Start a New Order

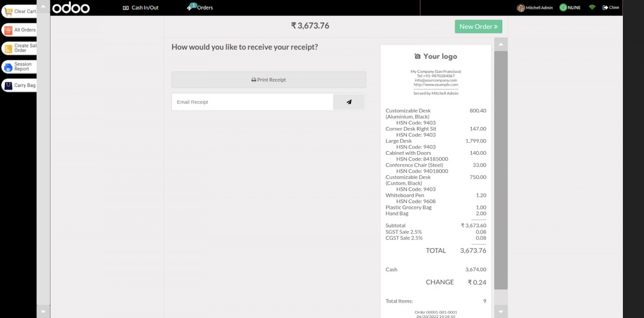coord(478,26)
